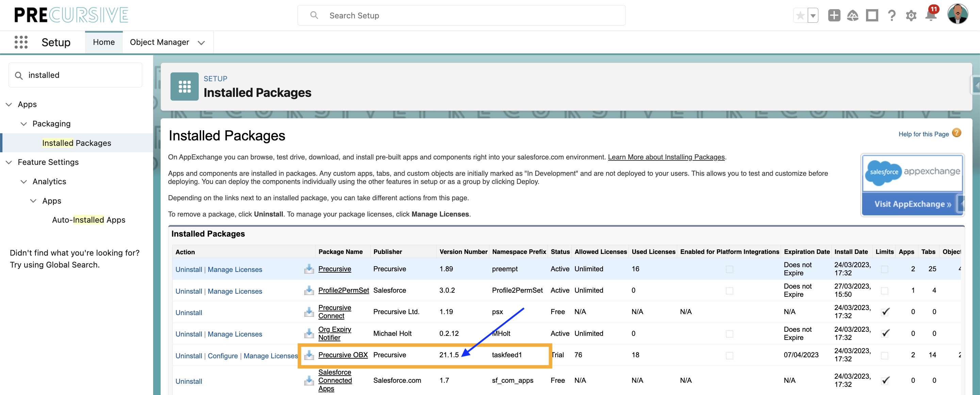
Task: Click the Package Name column header
Action: click(341, 252)
